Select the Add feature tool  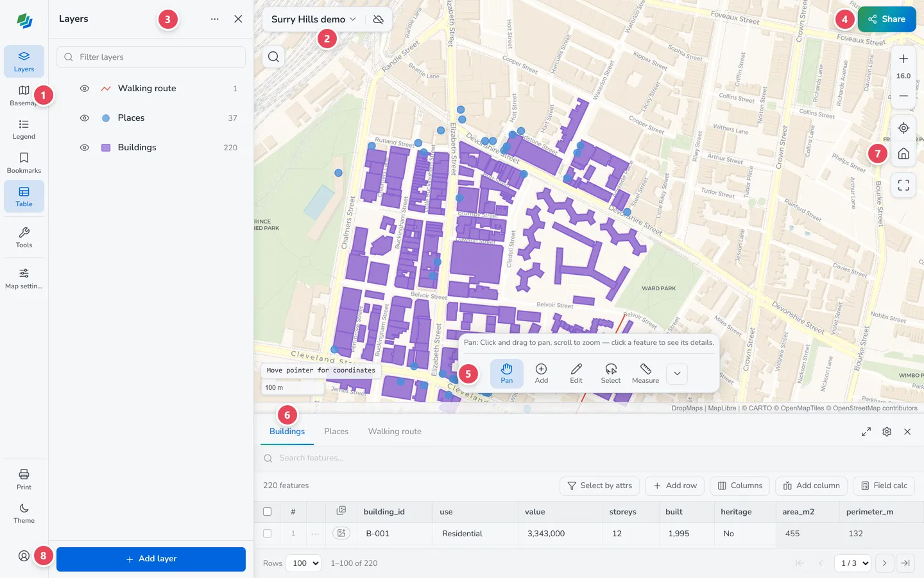[x=542, y=373]
